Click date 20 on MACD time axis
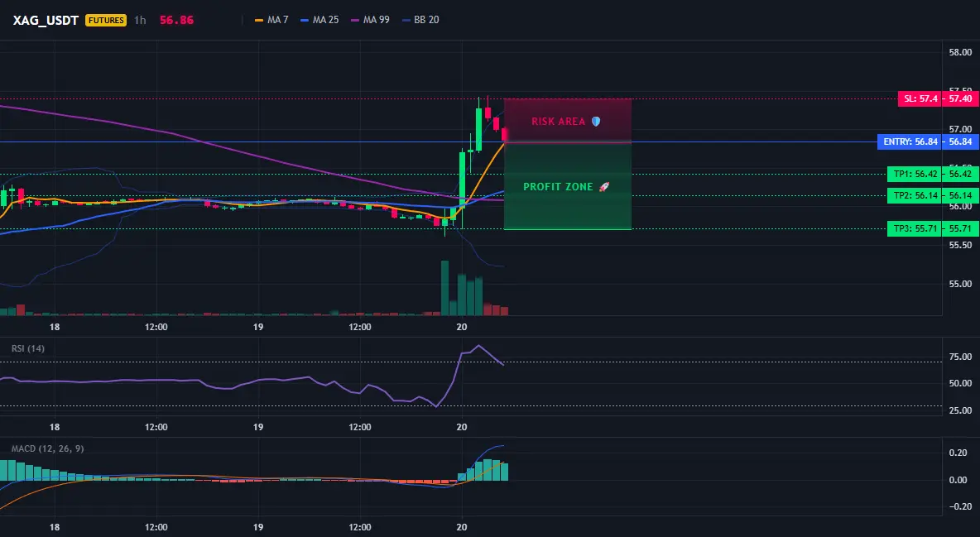 (x=462, y=527)
